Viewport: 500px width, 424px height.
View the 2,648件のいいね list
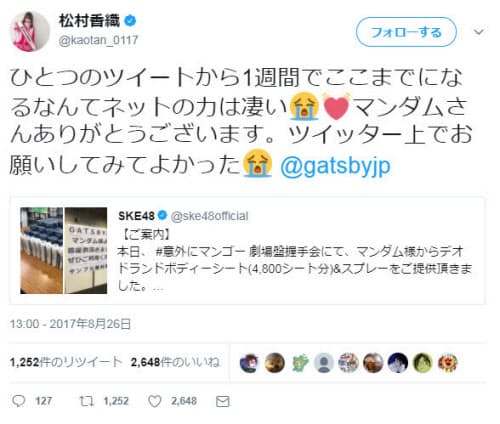click(175, 362)
